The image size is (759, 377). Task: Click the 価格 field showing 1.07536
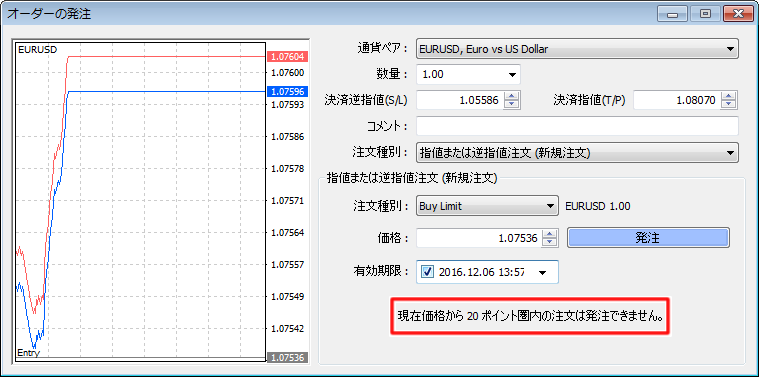tap(479, 238)
